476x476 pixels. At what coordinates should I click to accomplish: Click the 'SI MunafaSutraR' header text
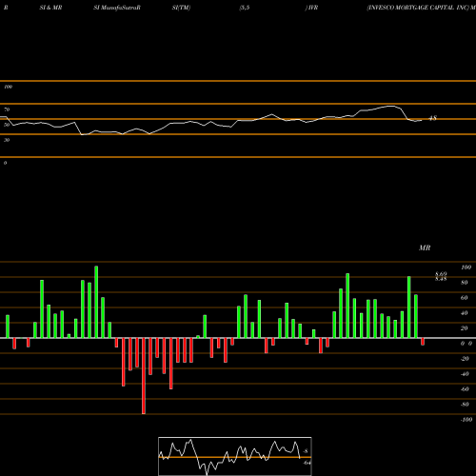tap(117, 8)
